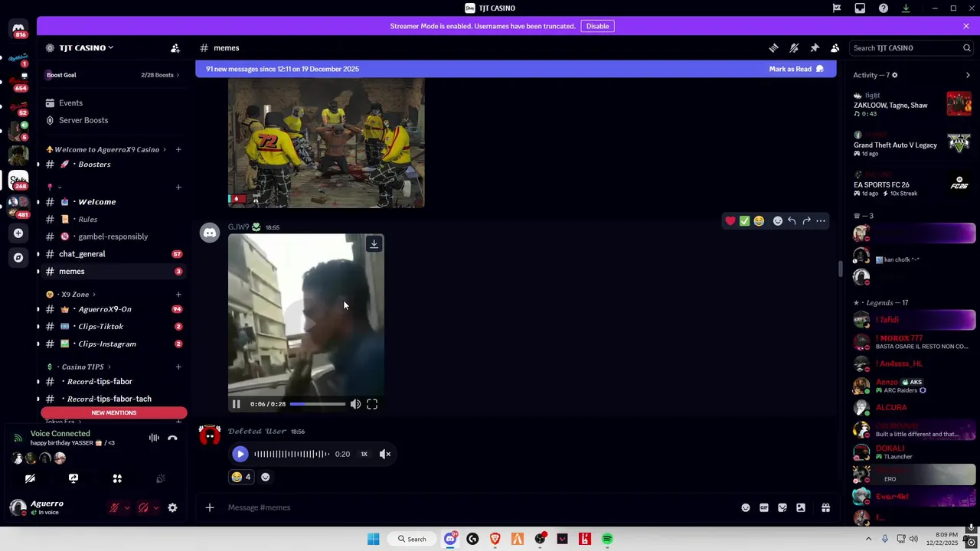This screenshot has width=980, height=551.
Task: Open Add a Server plus button
Action: (x=18, y=233)
